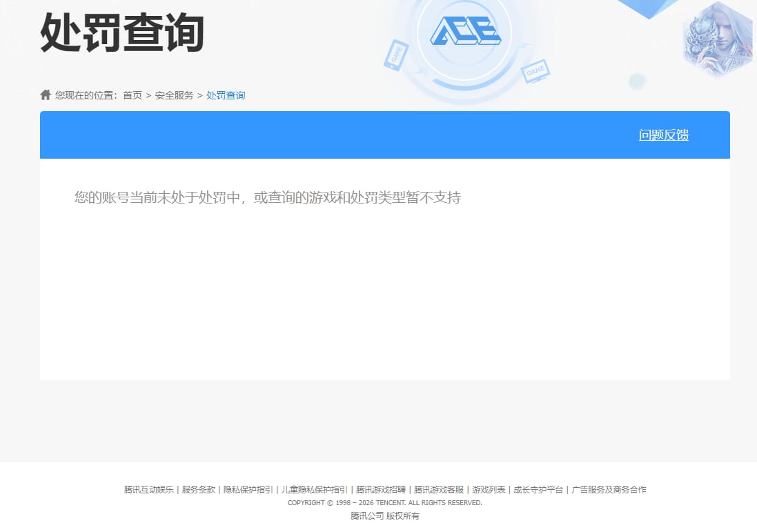Click the account punishment status message
Screen dimensions: 757x532
[x=268, y=197]
